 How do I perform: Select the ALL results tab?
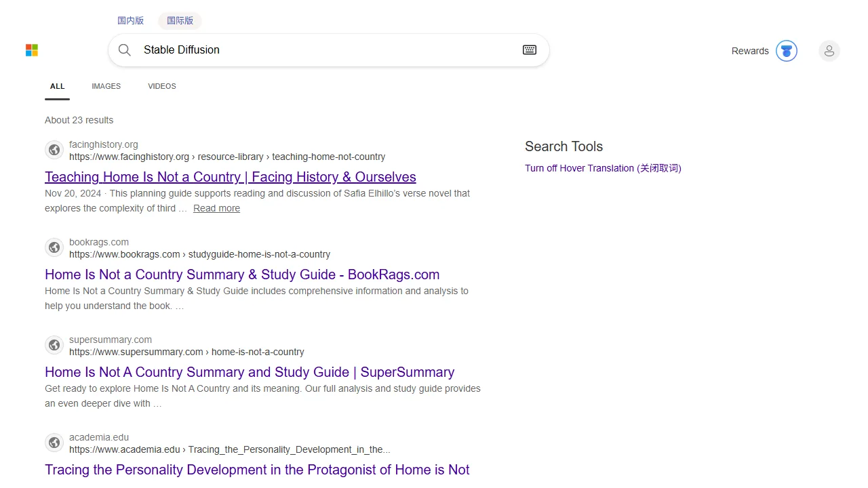tap(58, 86)
